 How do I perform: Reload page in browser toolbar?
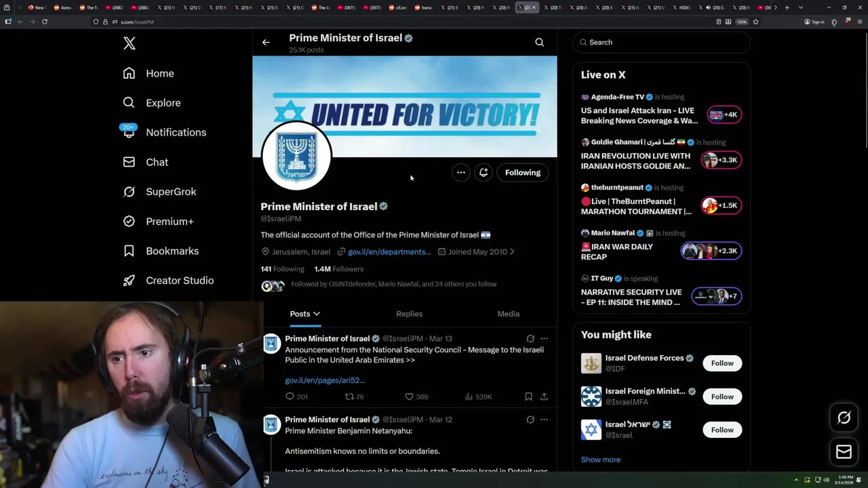45,22
